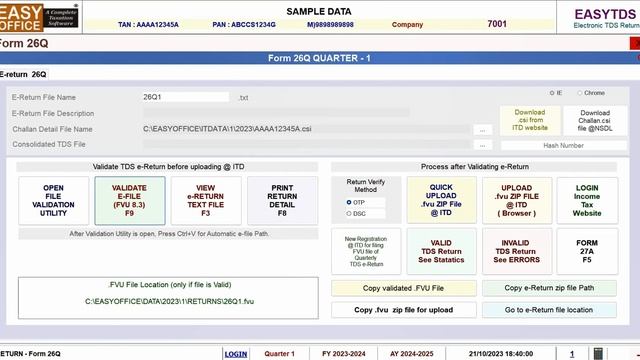Close the Form 26Q window
The width and height of the screenshot is (640, 360).
(635, 43)
